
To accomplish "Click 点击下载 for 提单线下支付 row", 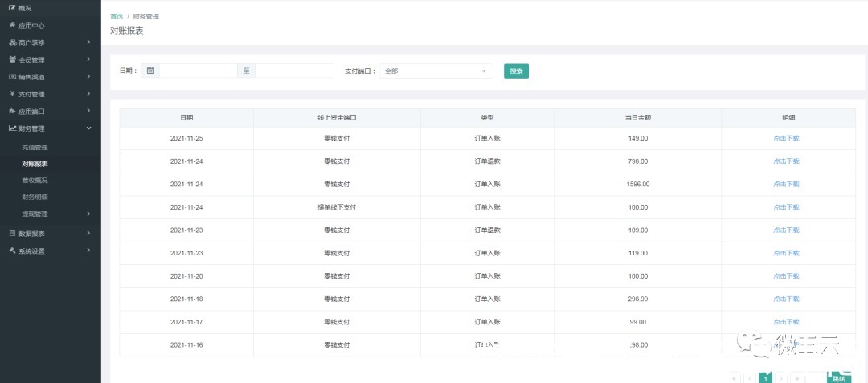I will pyautogui.click(x=786, y=207).
